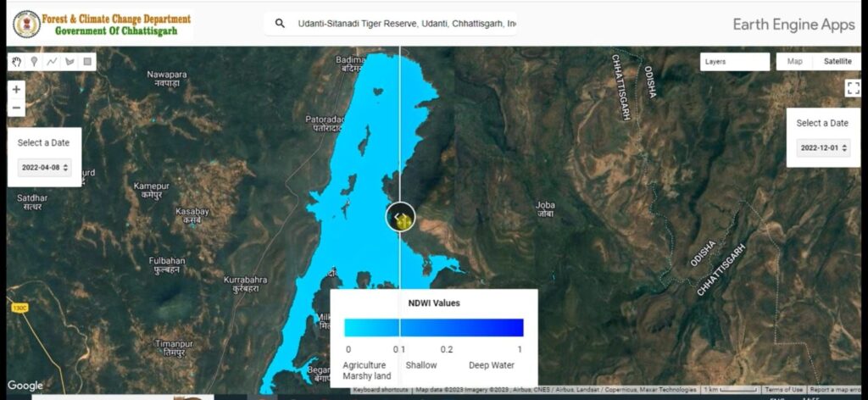Expand the Layers panel
This screenshot has width=868, height=400.
pyautogui.click(x=734, y=62)
